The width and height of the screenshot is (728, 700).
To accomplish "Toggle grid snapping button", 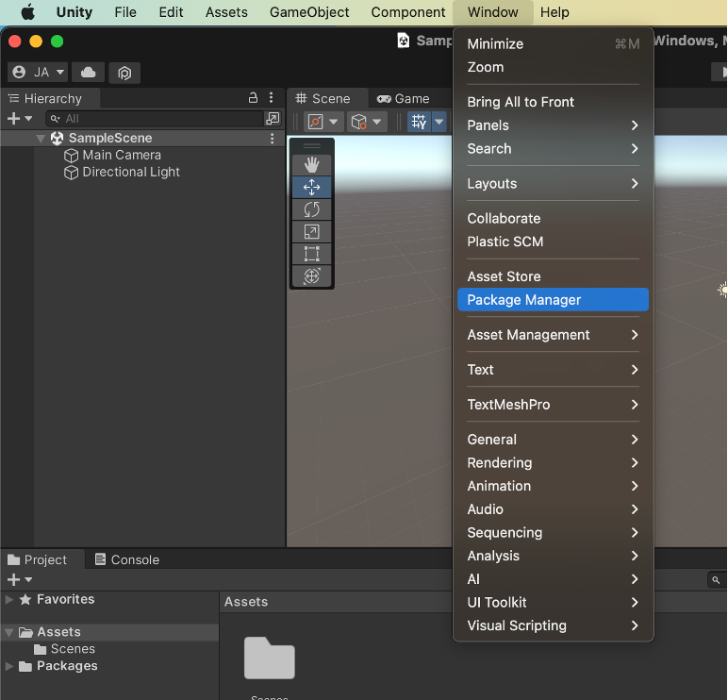I will pos(420,122).
